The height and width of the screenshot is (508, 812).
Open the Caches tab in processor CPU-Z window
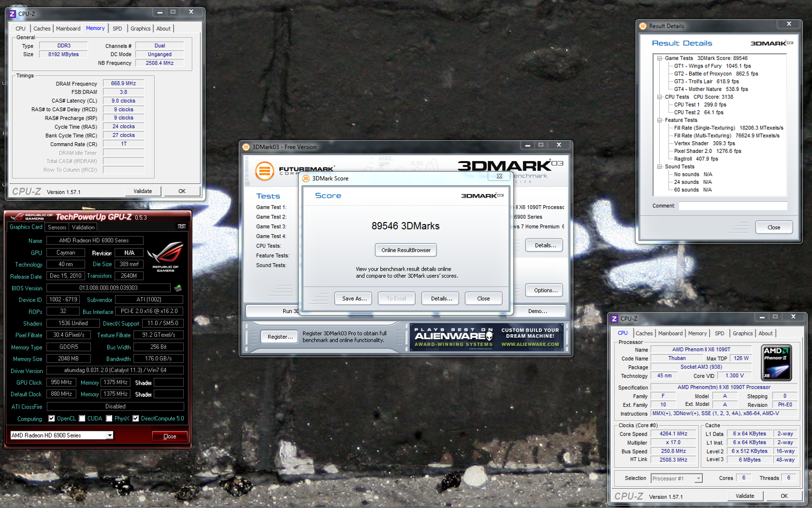[x=644, y=334]
